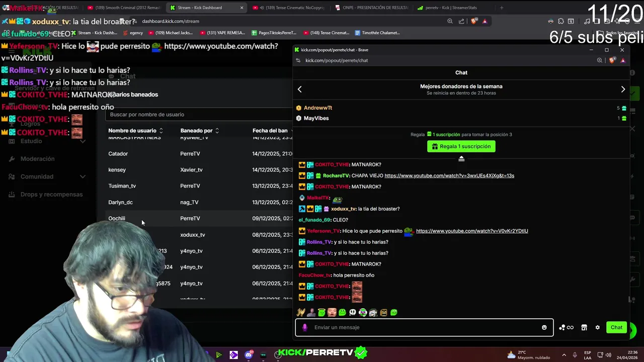Send message with green Chat button
Viewport: 644px width, 362px height.
click(616, 327)
